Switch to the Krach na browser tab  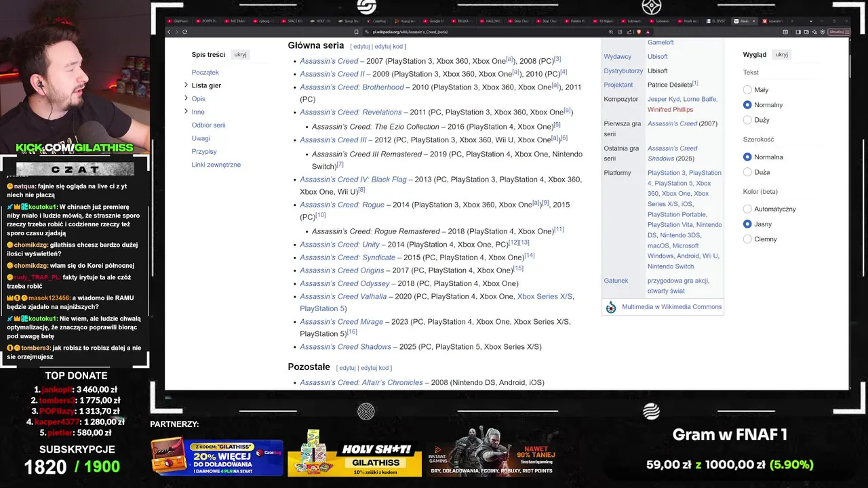click(x=688, y=21)
